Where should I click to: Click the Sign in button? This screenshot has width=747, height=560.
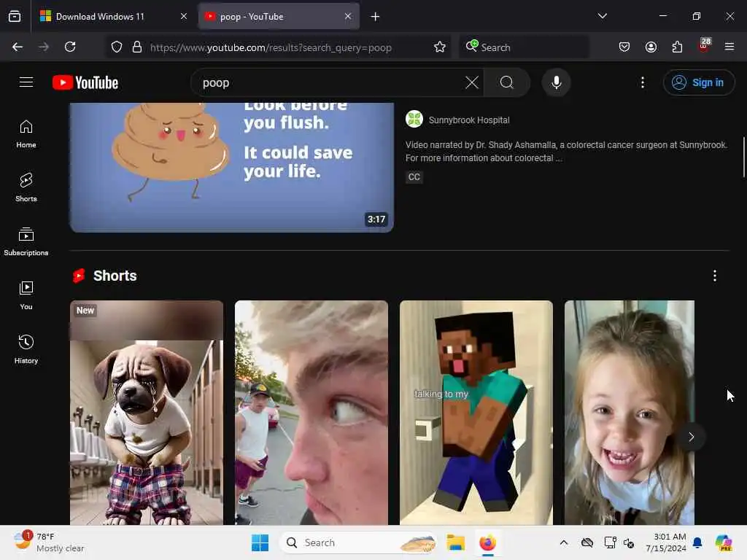coord(698,82)
